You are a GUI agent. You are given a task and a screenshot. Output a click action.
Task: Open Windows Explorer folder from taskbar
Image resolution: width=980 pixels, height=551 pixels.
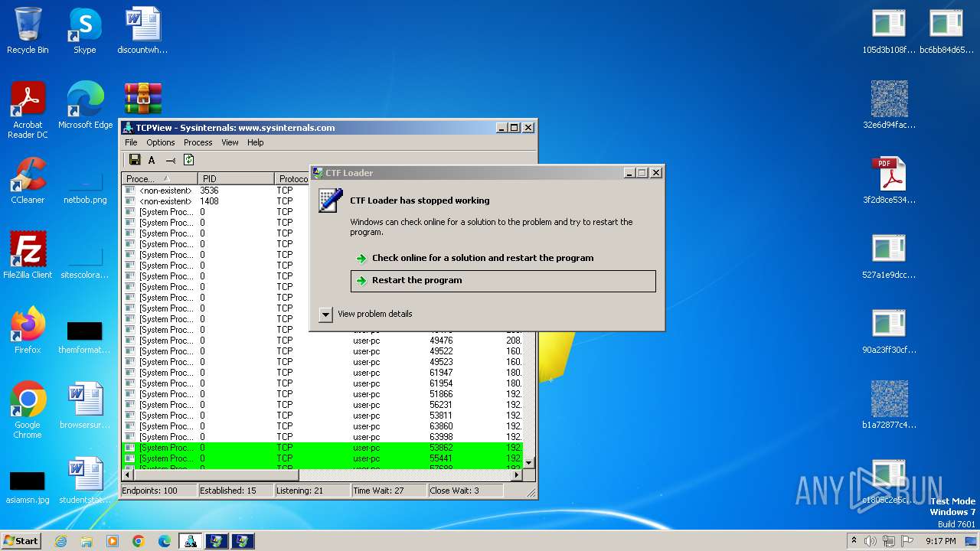pos(87,541)
